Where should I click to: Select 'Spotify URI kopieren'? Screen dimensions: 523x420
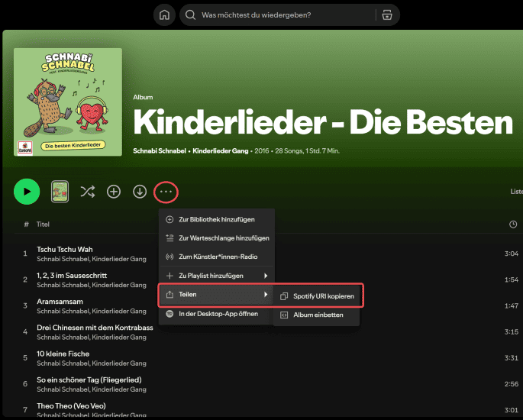(x=317, y=296)
